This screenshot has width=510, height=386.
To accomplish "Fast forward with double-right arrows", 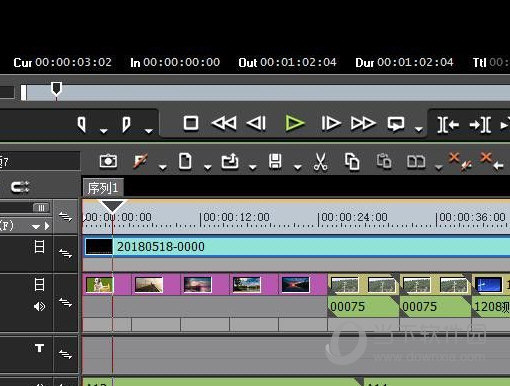I will tap(363, 123).
